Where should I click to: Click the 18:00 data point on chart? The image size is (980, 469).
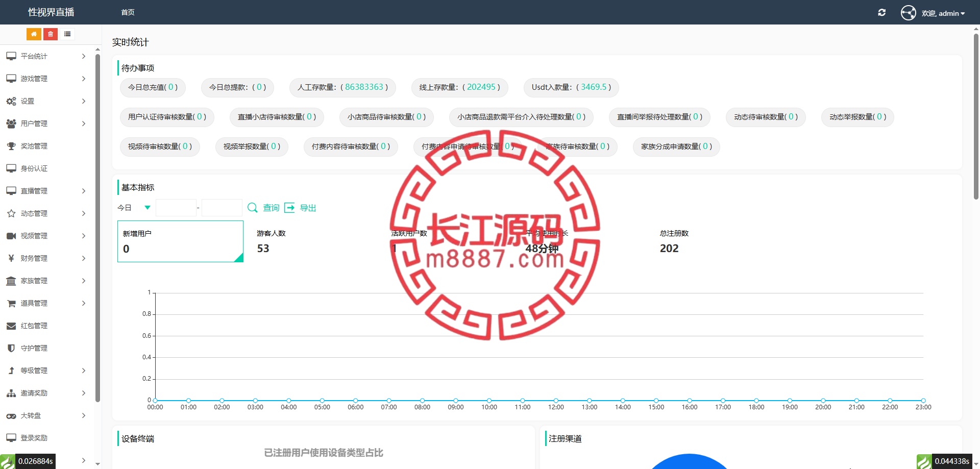click(x=756, y=401)
